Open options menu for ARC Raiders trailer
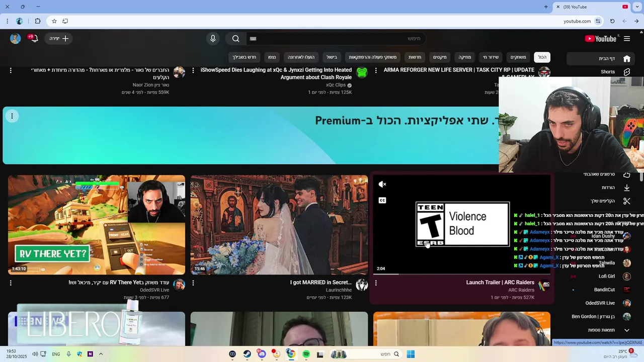 tap(376, 283)
